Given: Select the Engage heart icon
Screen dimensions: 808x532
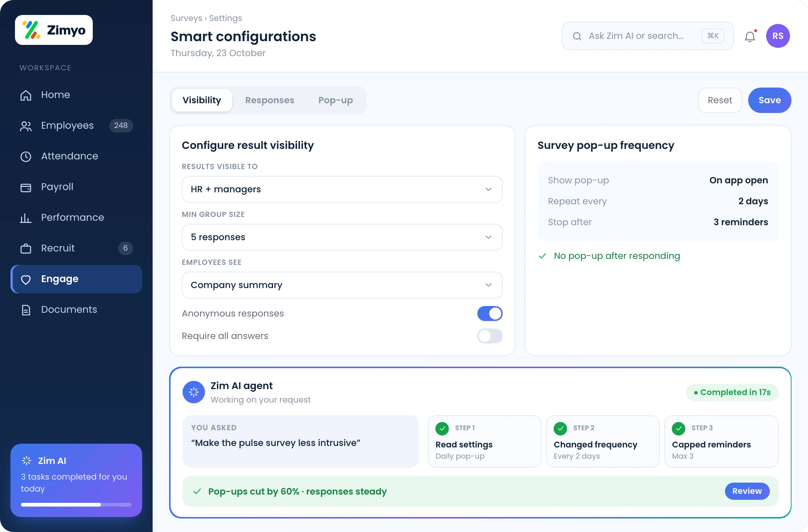Looking at the screenshot, I should (x=26, y=279).
